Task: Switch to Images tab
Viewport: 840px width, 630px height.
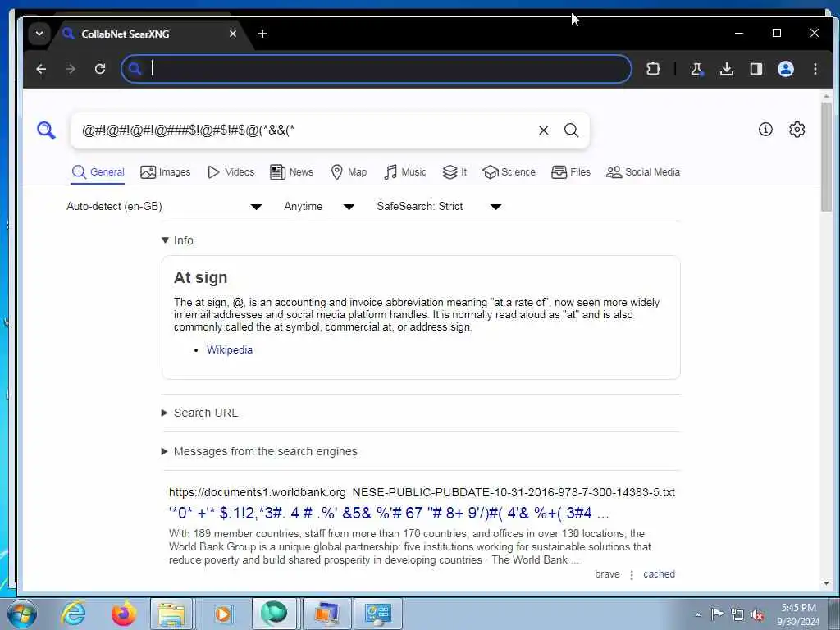Action: [x=166, y=172]
